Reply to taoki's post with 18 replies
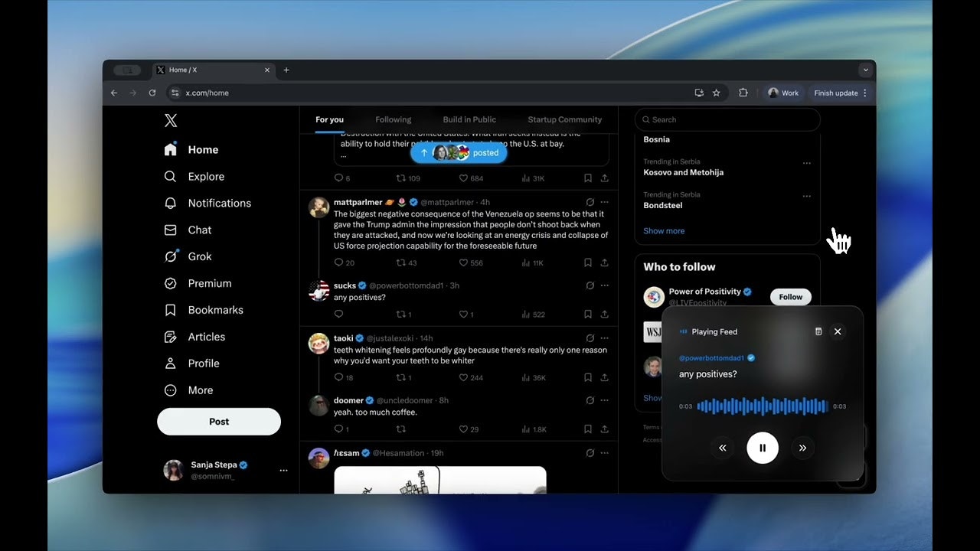 pos(344,378)
